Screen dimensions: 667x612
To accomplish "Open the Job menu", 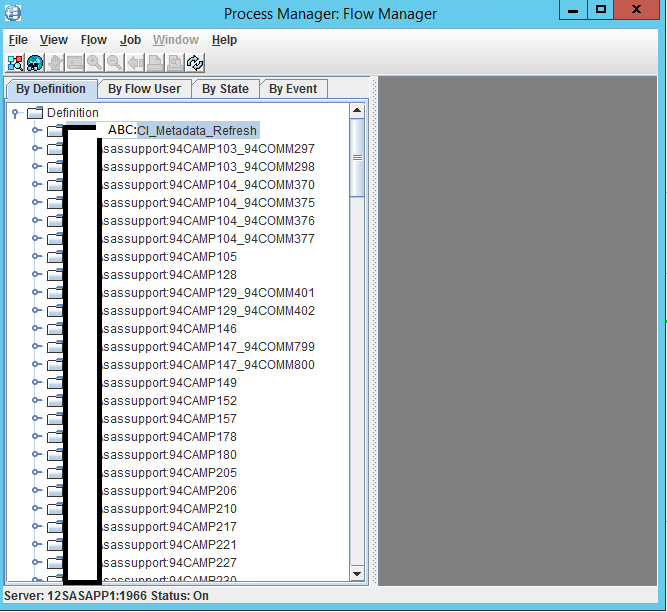I will click(130, 40).
